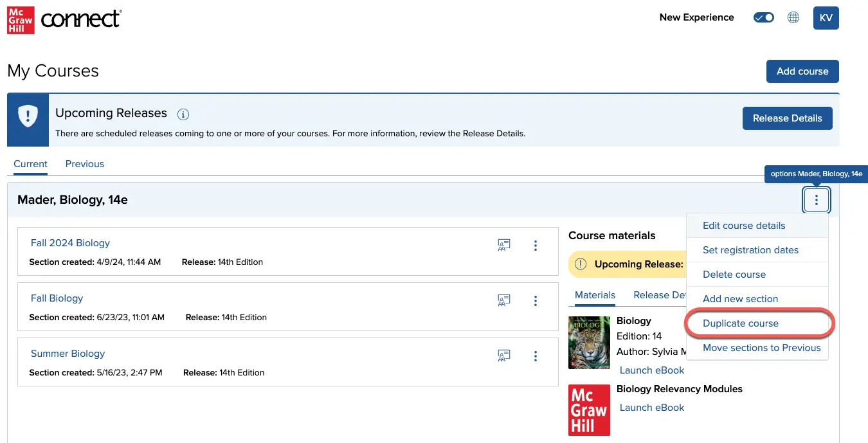Click the McGraw Hill Connect logo
The image size is (868, 443).
[x=64, y=19]
